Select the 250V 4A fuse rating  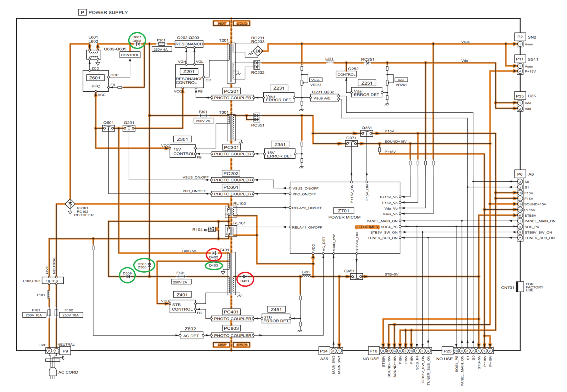pyautogui.click(x=162, y=50)
